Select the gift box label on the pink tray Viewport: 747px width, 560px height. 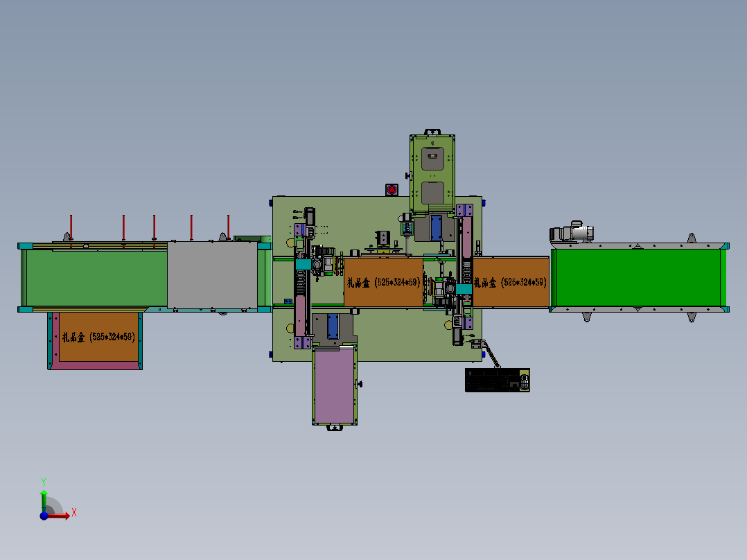pos(98,337)
